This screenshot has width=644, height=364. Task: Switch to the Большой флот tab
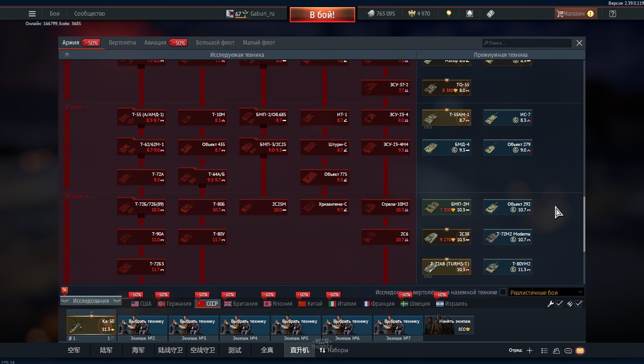click(215, 43)
